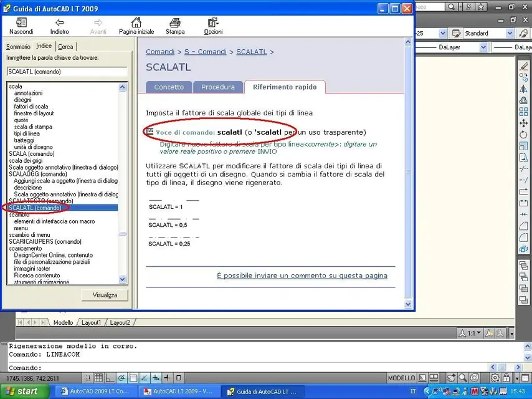Click the command line horizontal scrollbar right arrow
The height and width of the screenshot is (399, 532).
518,367
